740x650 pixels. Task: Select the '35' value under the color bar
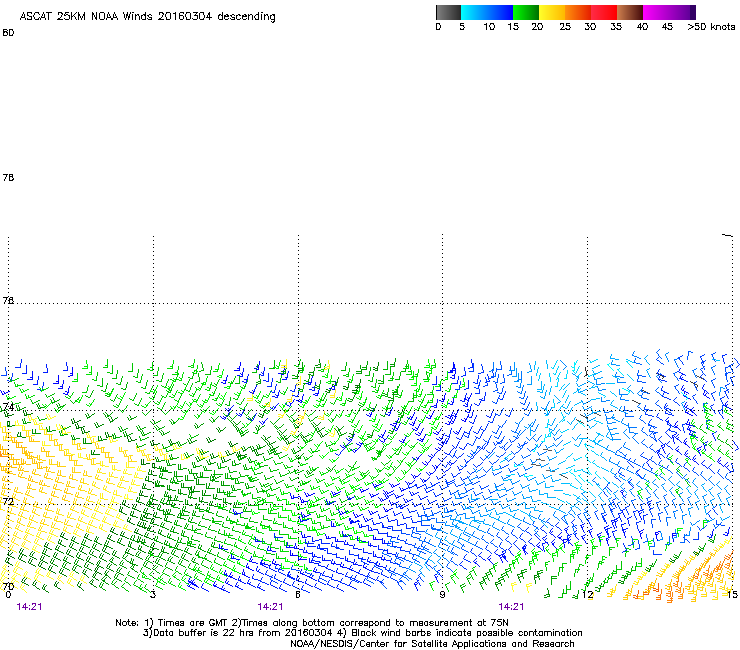coord(616,27)
